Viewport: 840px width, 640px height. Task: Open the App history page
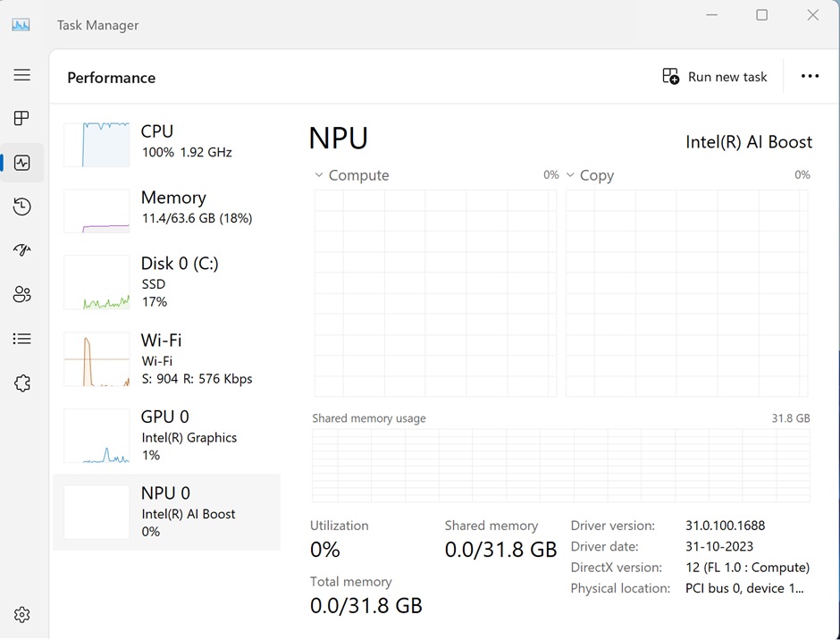(x=22, y=206)
